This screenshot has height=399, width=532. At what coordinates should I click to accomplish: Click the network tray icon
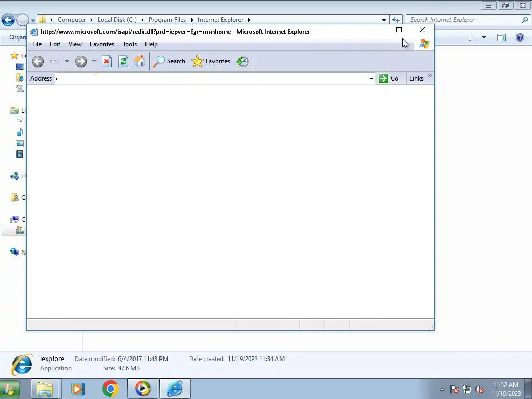(467, 390)
